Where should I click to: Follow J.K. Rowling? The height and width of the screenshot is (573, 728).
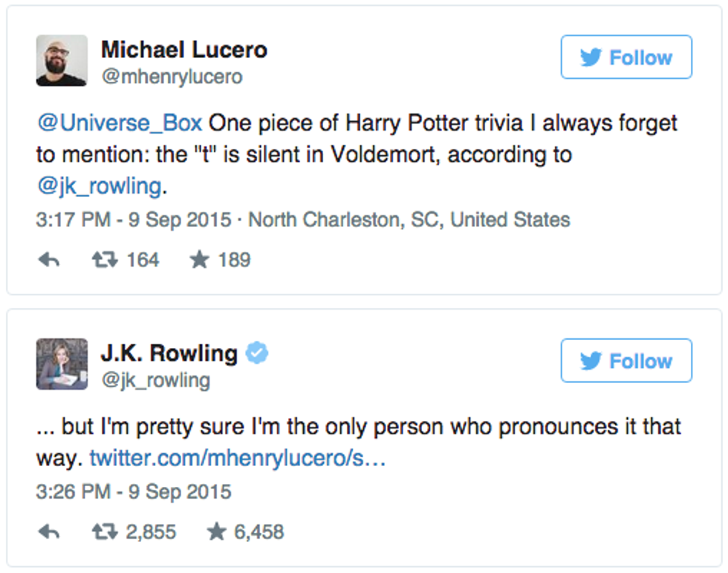pos(626,361)
